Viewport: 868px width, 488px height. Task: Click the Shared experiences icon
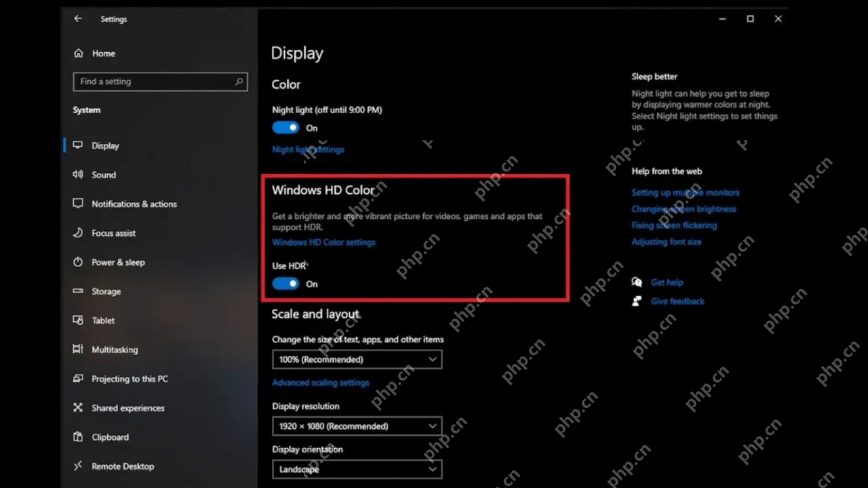(x=78, y=407)
